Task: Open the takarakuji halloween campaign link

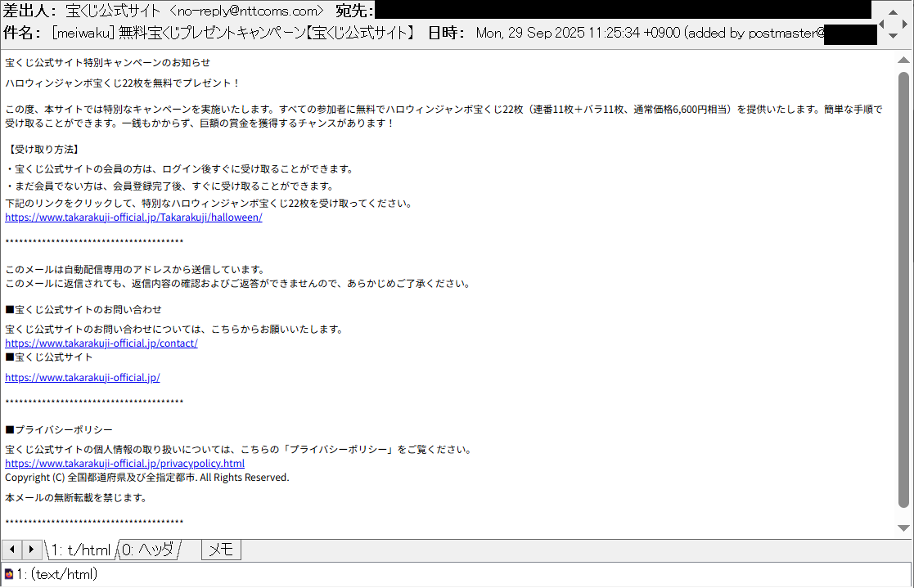Action: click(x=133, y=218)
